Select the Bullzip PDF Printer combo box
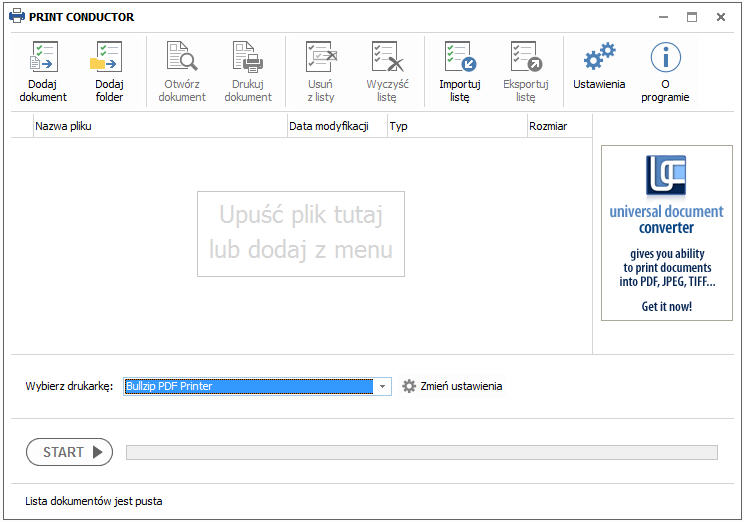 (248, 387)
